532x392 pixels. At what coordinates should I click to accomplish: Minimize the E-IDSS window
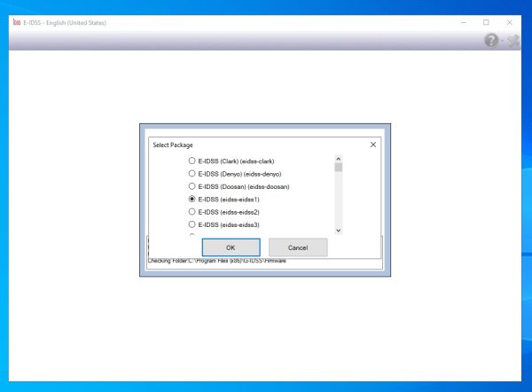pos(464,22)
